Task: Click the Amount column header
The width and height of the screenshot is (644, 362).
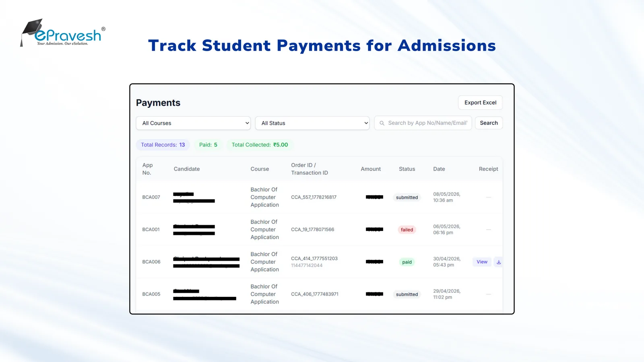Action: [x=371, y=169]
